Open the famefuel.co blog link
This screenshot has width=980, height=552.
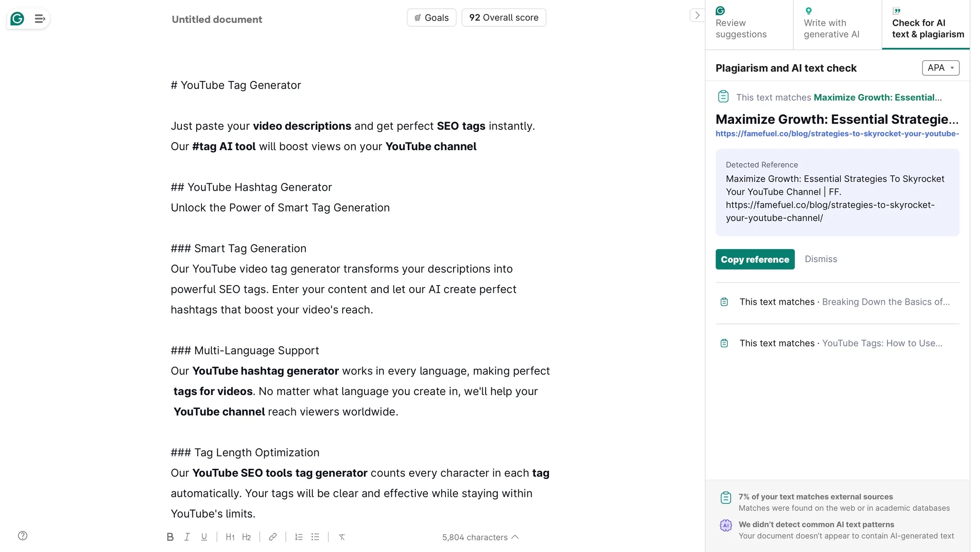[x=837, y=133]
